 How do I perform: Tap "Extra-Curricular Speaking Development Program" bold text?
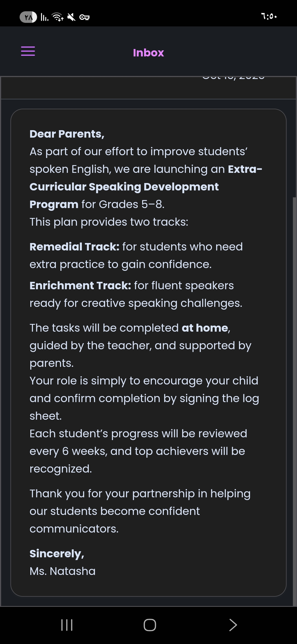click(x=124, y=187)
